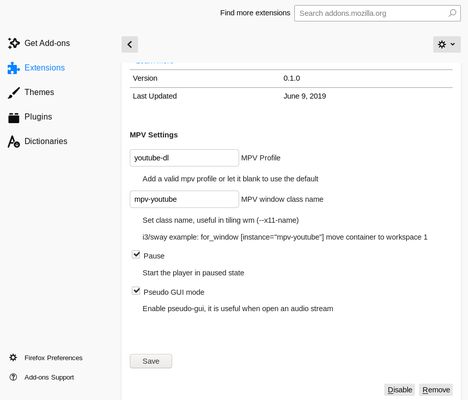This screenshot has width=468, height=400.
Task: Click the search magnifier icon
Action: (x=452, y=13)
